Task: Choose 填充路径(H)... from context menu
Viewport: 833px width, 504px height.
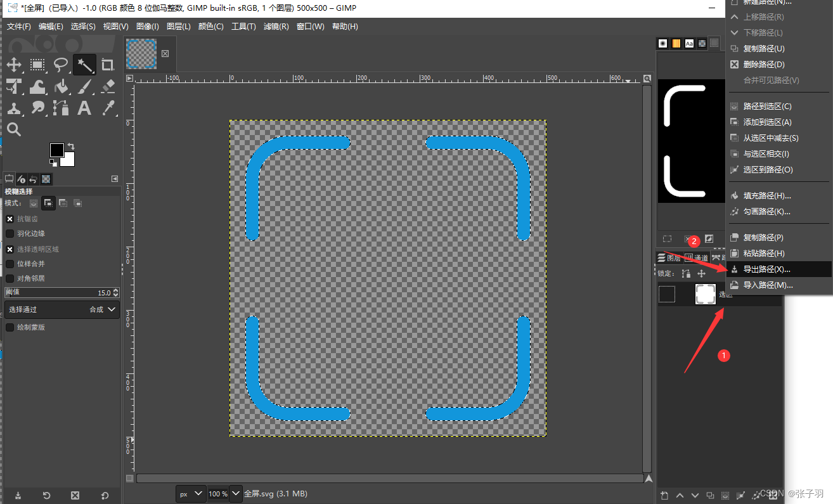Action: (778, 196)
